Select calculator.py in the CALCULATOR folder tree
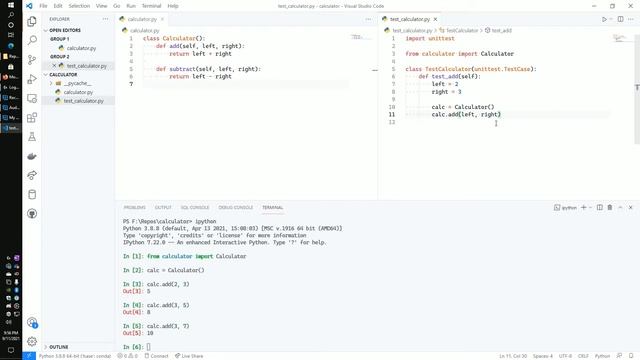Image resolution: width=640 pixels, height=360 pixels. tap(78, 92)
